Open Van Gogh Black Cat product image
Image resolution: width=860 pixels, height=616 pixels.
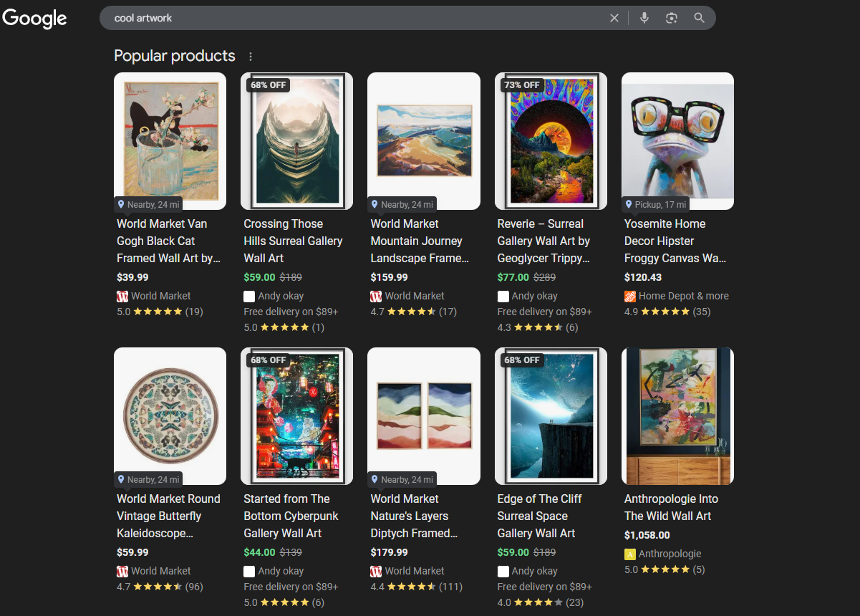170,141
